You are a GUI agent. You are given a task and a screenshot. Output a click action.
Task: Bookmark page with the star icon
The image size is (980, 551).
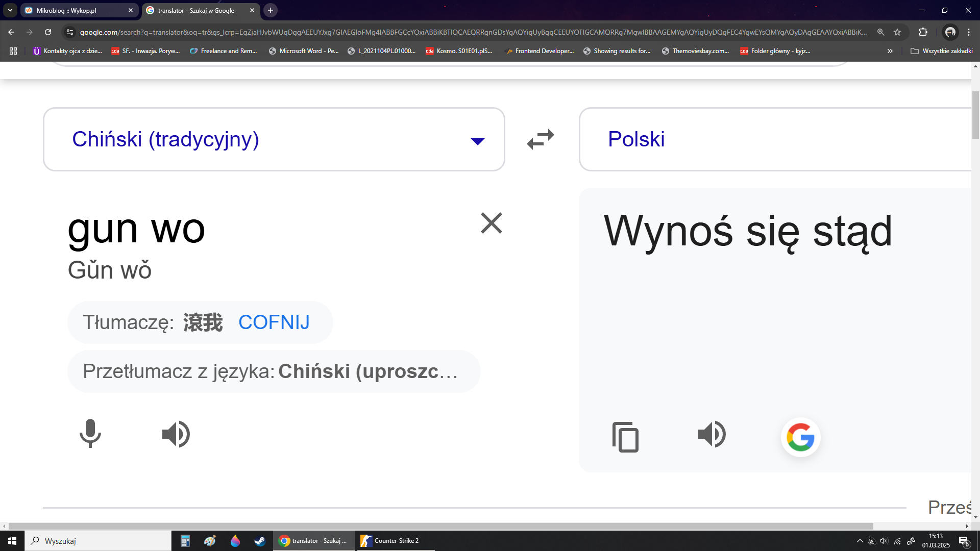pos(897,32)
